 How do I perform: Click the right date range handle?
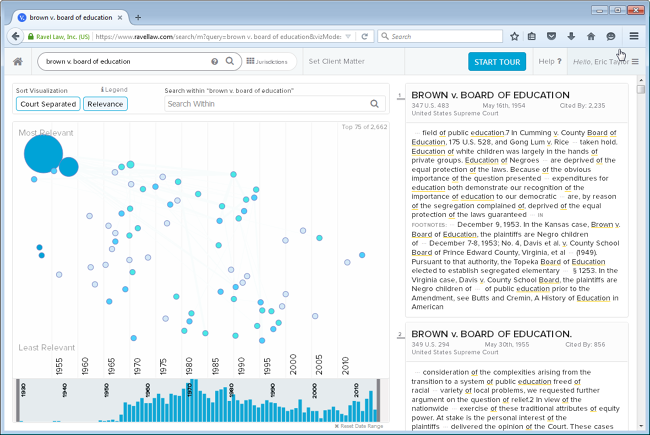[378, 400]
